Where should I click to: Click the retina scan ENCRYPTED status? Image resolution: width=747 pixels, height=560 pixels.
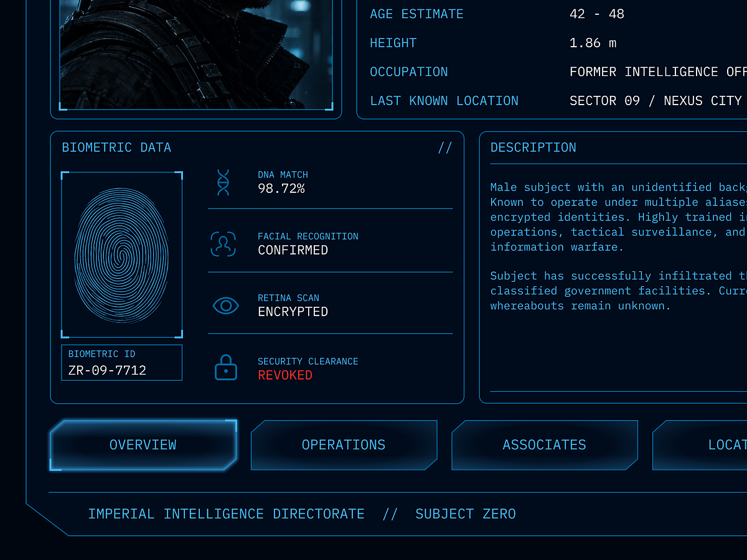click(293, 312)
